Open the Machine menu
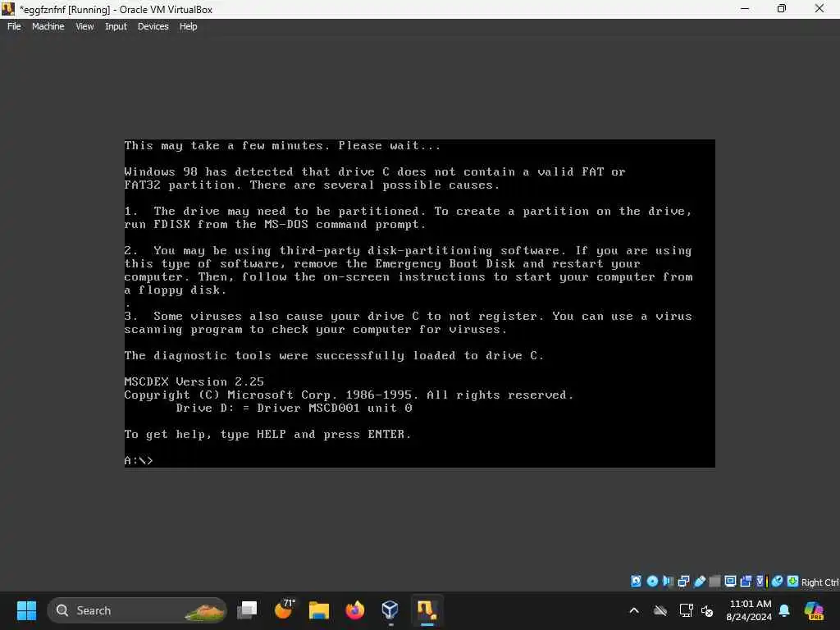 pyautogui.click(x=48, y=26)
